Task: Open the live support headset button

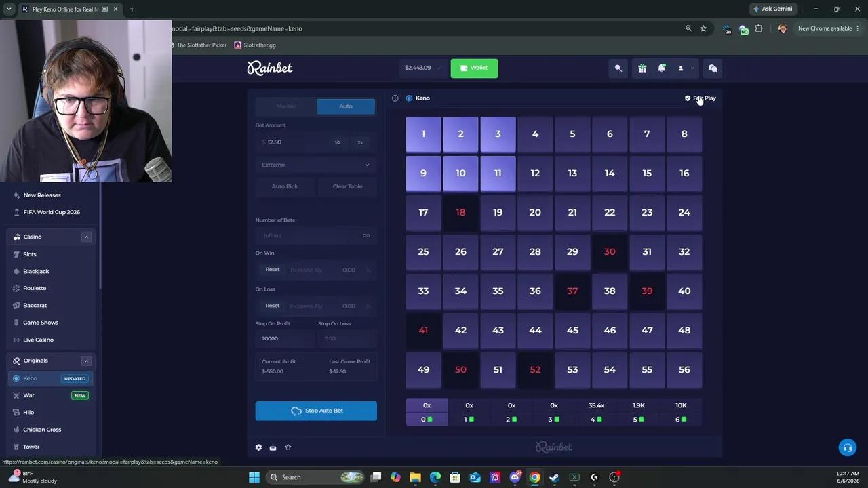Action: coord(847,447)
